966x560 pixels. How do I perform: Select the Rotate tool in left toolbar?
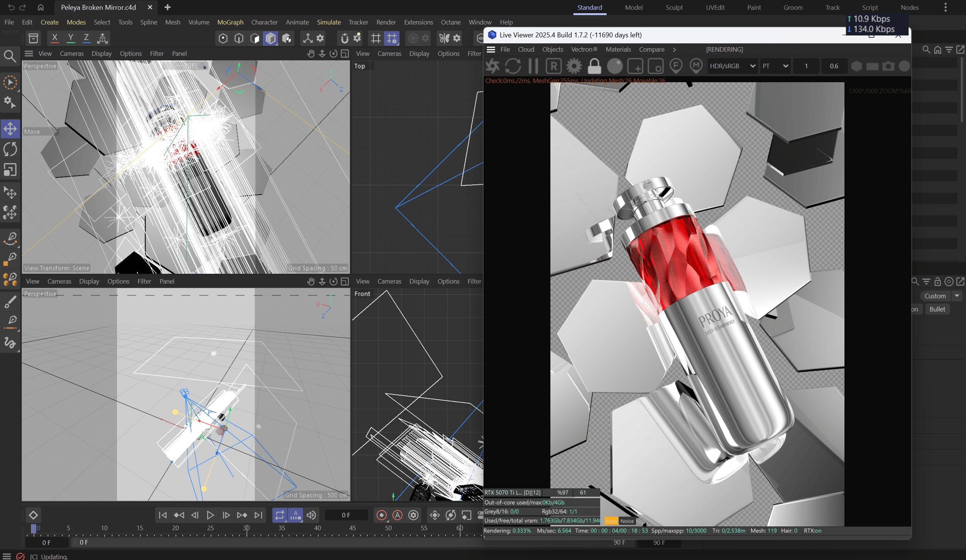coord(10,149)
